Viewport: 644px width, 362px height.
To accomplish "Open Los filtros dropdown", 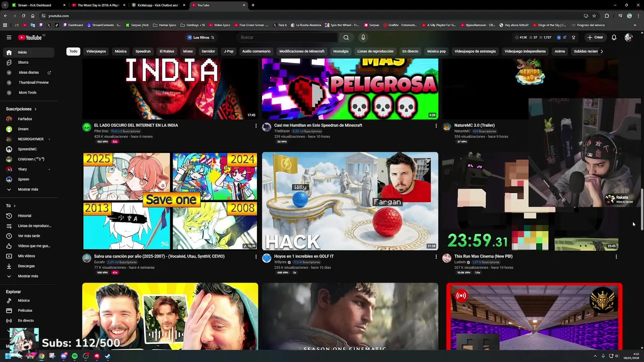I will (201, 37).
